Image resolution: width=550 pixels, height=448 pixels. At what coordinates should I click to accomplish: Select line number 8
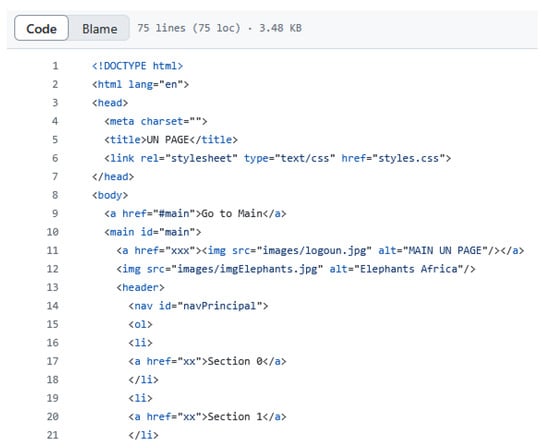[55, 195]
